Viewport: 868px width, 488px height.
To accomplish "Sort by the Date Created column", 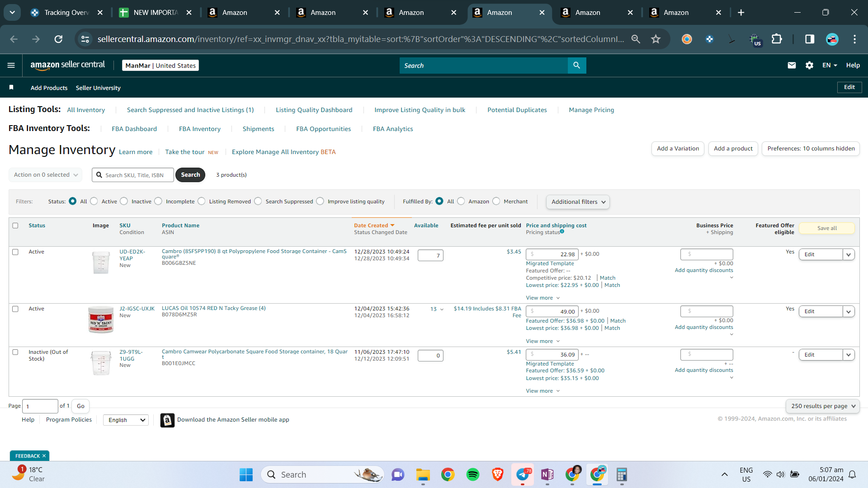I will (x=374, y=225).
